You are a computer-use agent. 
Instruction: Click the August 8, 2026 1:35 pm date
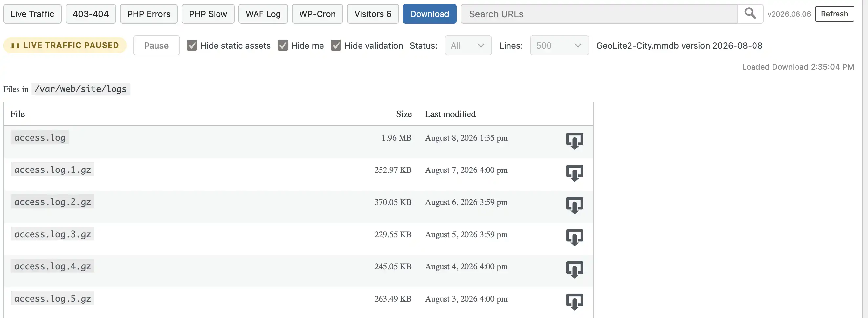pos(466,138)
